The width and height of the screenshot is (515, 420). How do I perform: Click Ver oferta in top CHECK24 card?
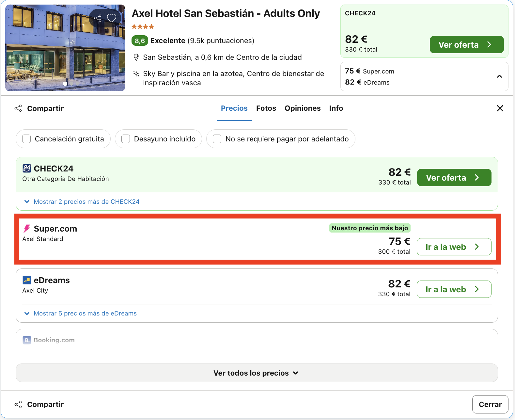point(467,45)
